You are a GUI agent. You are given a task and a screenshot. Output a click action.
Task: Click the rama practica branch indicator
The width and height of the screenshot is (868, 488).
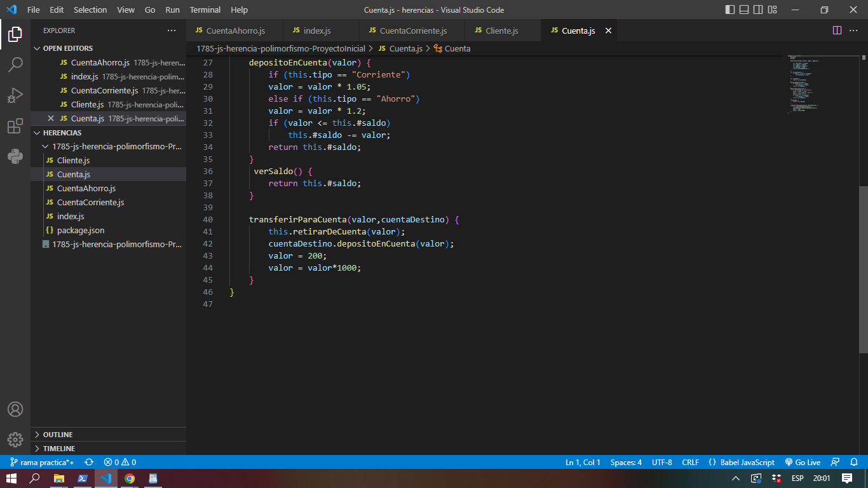tap(42, 463)
